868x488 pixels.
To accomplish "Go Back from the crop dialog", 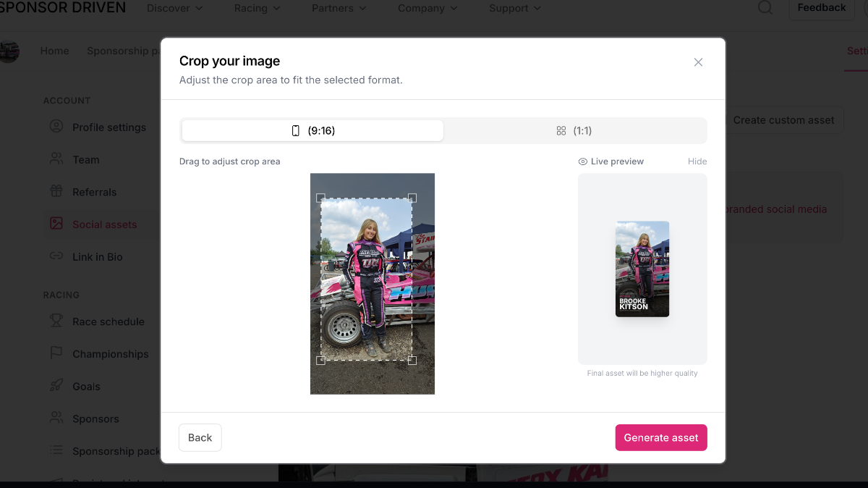I will [200, 437].
